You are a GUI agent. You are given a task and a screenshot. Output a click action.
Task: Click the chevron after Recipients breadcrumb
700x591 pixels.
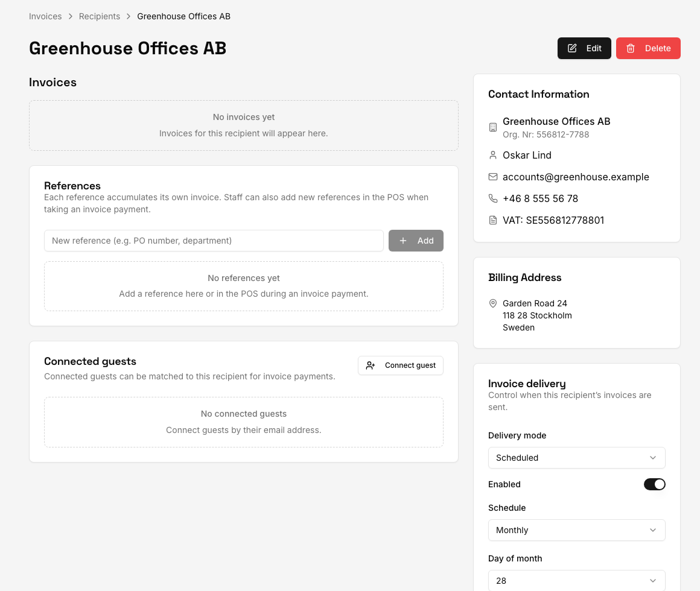pos(129,16)
